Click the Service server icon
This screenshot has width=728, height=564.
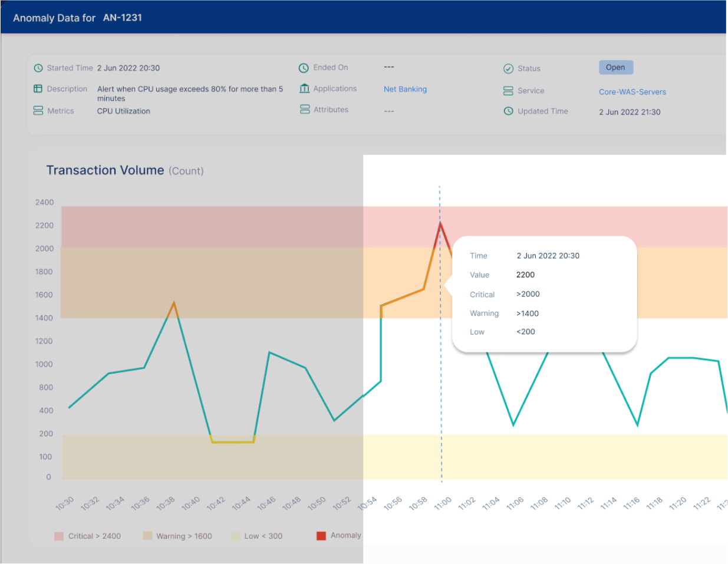pyautogui.click(x=508, y=91)
